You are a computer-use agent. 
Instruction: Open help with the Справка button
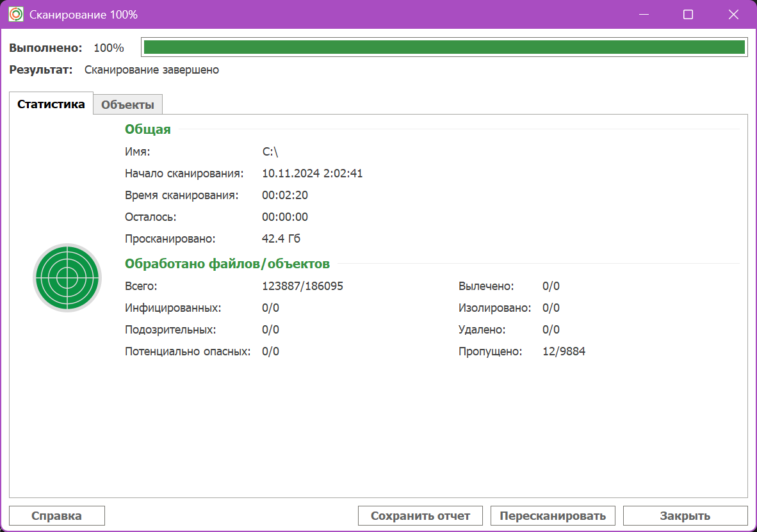pos(57,516)
